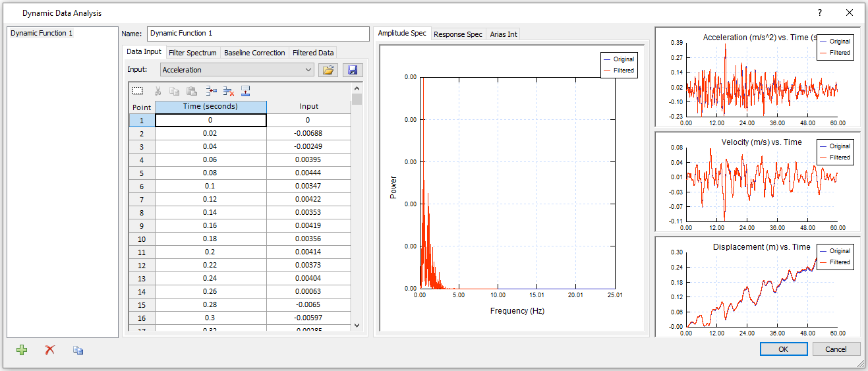Switch to the Filter Spectrum tab

coord(192,53)
